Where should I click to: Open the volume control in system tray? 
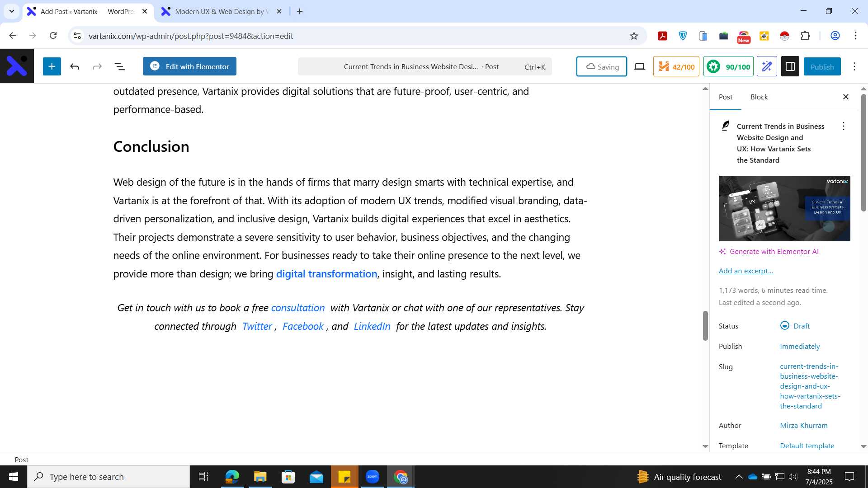pyautogui.click(x=793, y=477)
